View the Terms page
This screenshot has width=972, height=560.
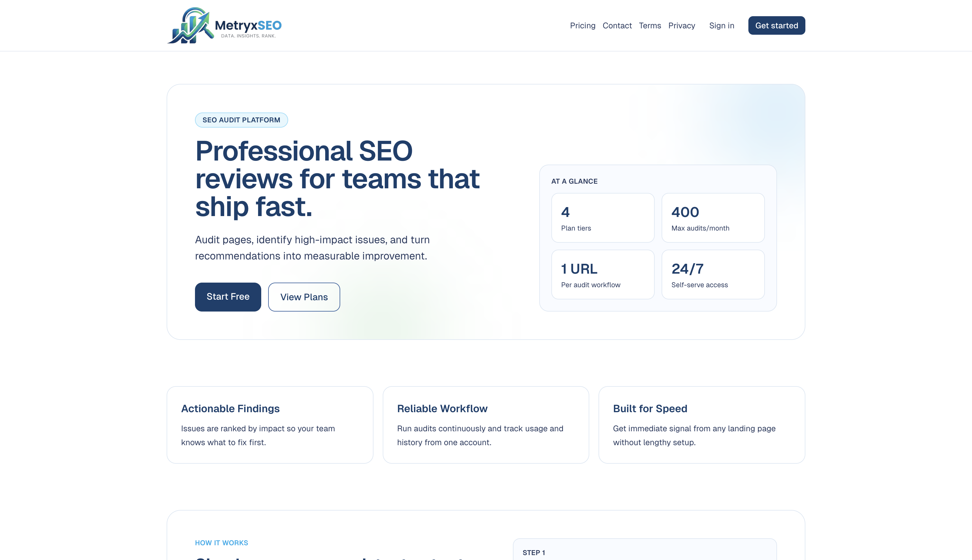[650, 25]
